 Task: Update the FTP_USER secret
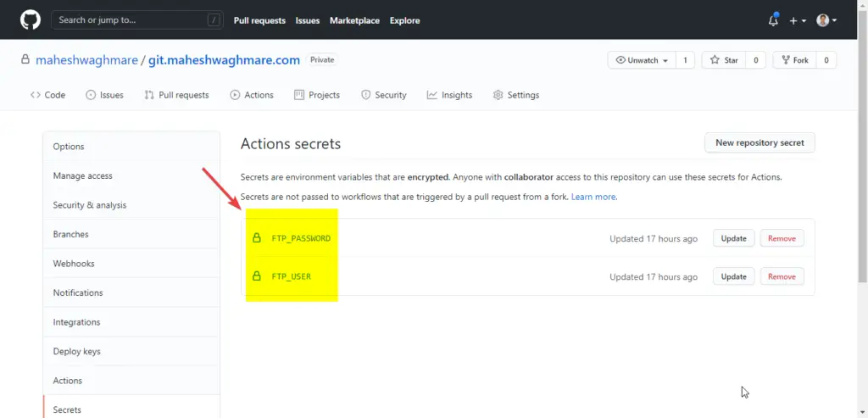point(733,276)
